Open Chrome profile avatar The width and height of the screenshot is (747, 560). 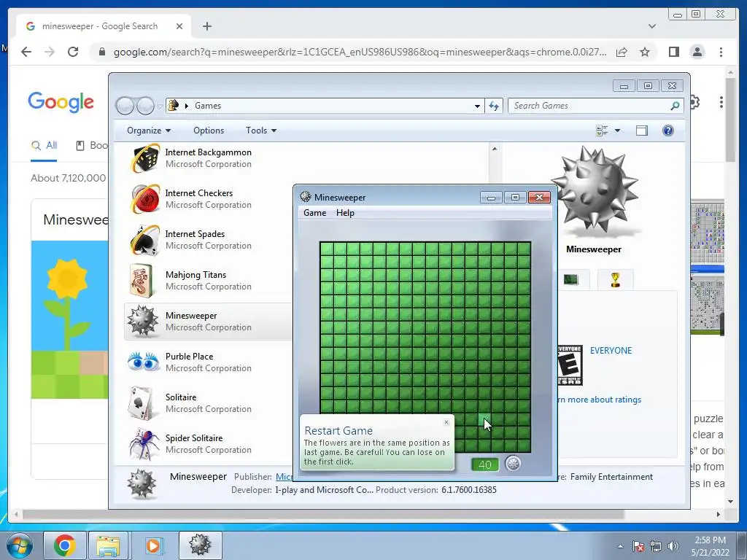(697, 52)
